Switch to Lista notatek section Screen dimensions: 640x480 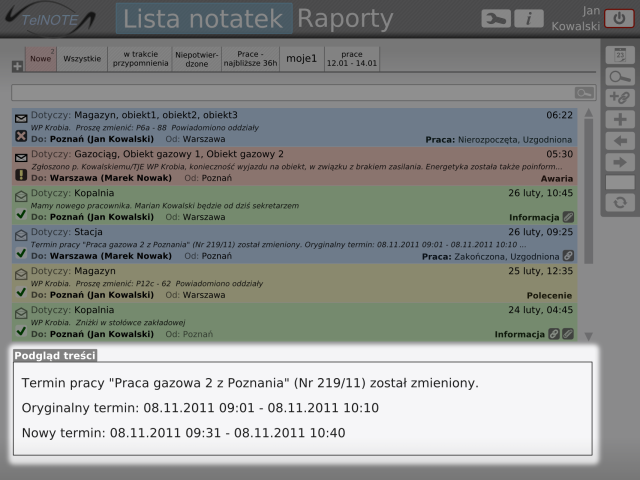(x=204, y=19)
